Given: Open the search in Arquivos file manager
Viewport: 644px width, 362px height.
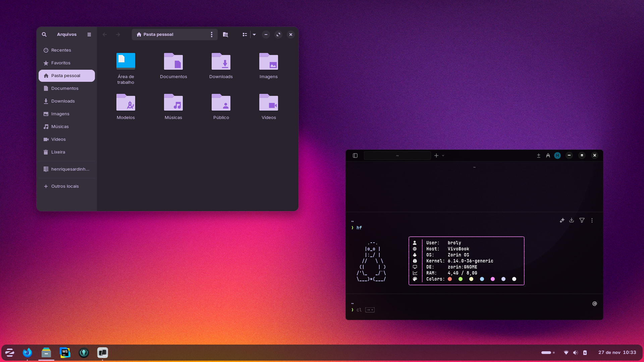Looking at the screenshot, I should [44, 35].
